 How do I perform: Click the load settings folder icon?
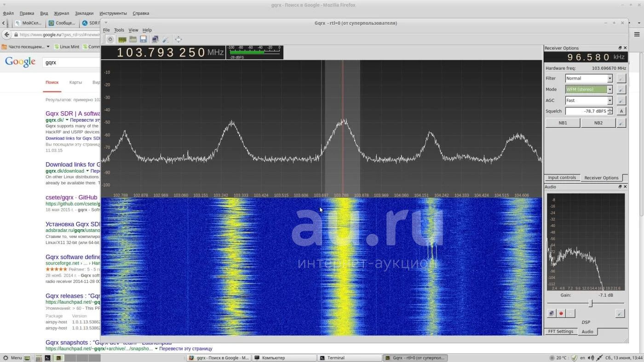[x=133, y=40]
